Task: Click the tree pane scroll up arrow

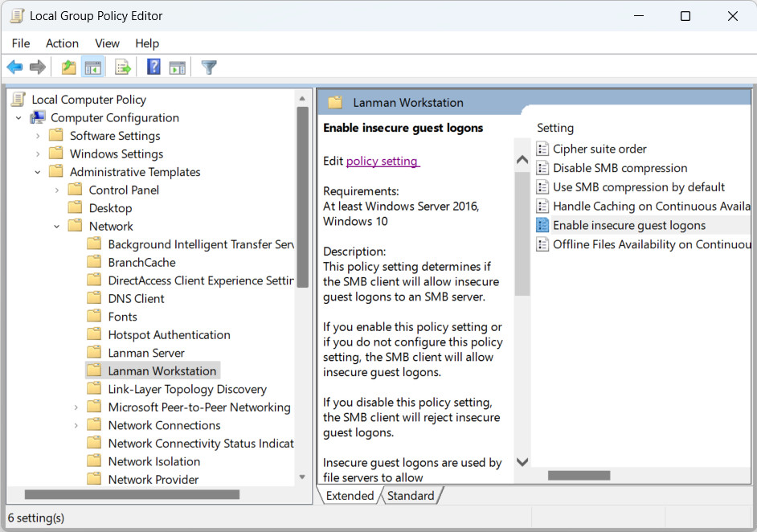Action: coord(302,99)
